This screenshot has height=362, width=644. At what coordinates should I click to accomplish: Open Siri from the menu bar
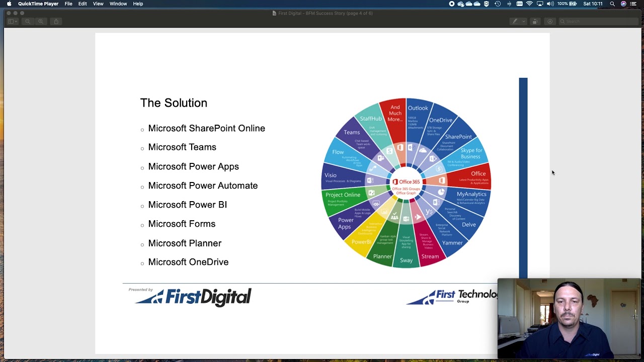click(623, 4)
